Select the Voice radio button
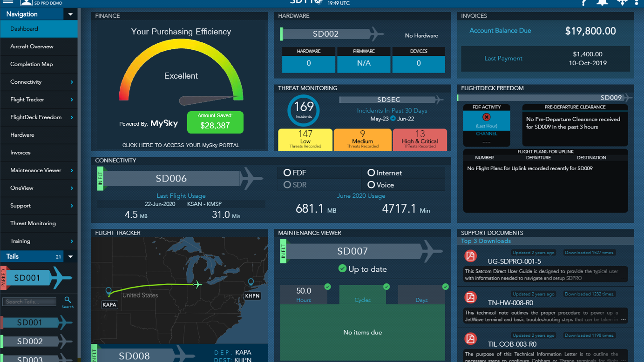Viewport: 644px width, 362px height. pos(371,185)
